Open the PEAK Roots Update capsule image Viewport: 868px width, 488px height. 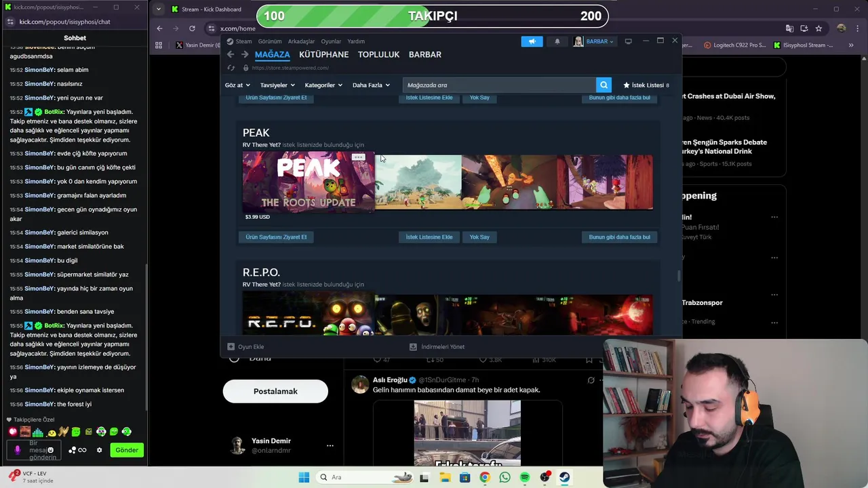point(309,182)
